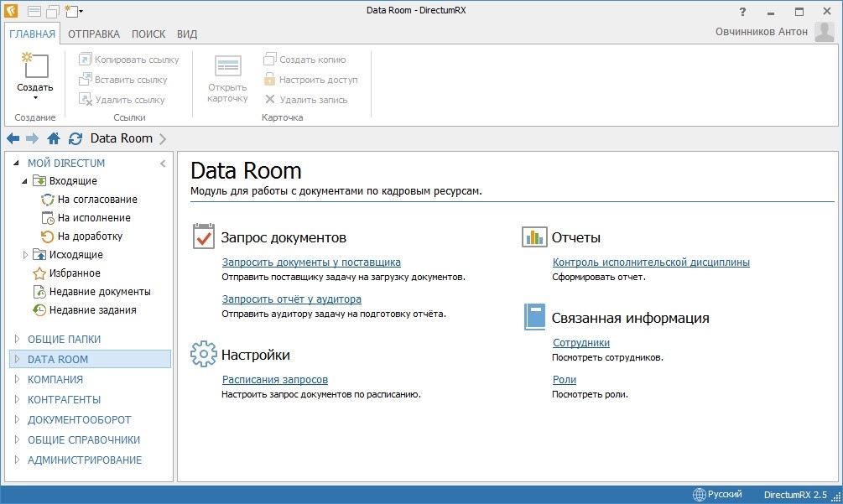Click the Home navigation icon
The height and width of the screenshot is (504, 843).
(53, 138)
